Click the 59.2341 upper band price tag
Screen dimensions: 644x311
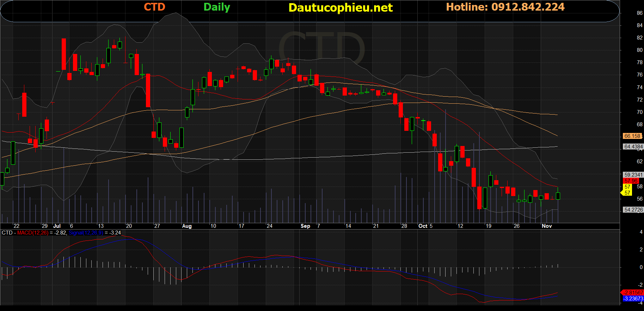tap(633, 175)
